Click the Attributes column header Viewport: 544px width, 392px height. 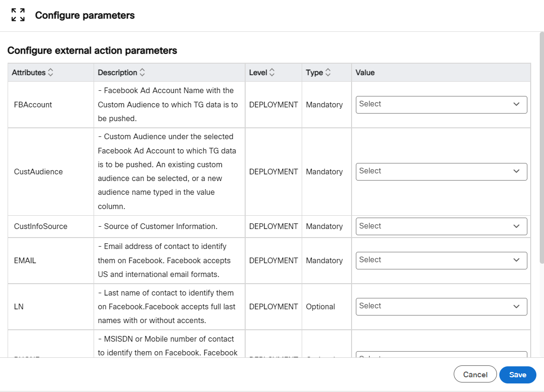click(29, 72)
